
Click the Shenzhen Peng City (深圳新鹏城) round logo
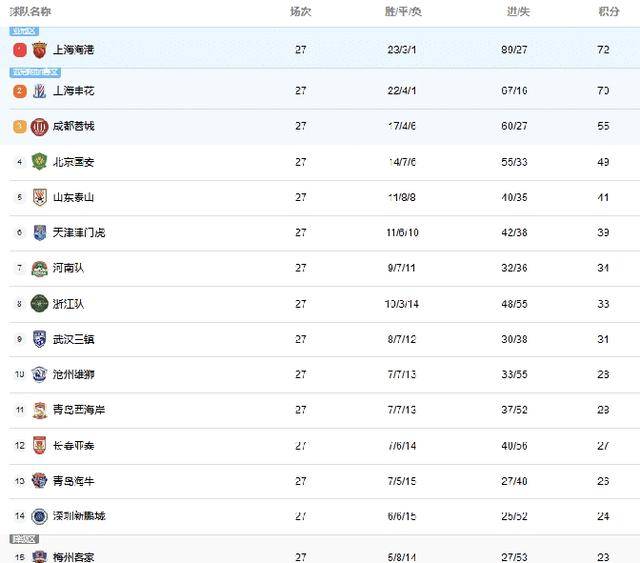[x=39, y=516]
